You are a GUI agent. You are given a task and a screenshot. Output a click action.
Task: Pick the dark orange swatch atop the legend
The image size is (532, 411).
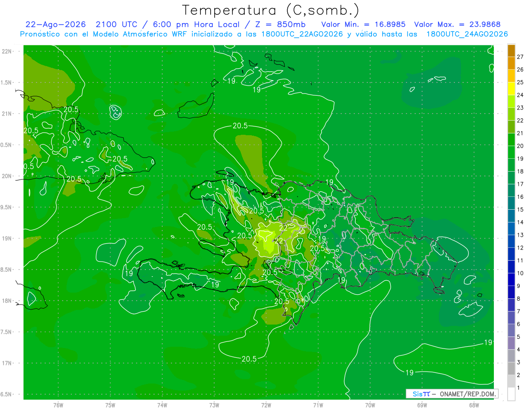coord(511,51)
